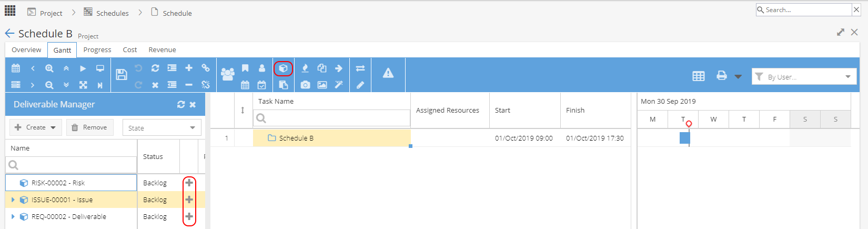Add RISK-00002 row using plus button
Screen dimensions: 868x229
point(189,183)
